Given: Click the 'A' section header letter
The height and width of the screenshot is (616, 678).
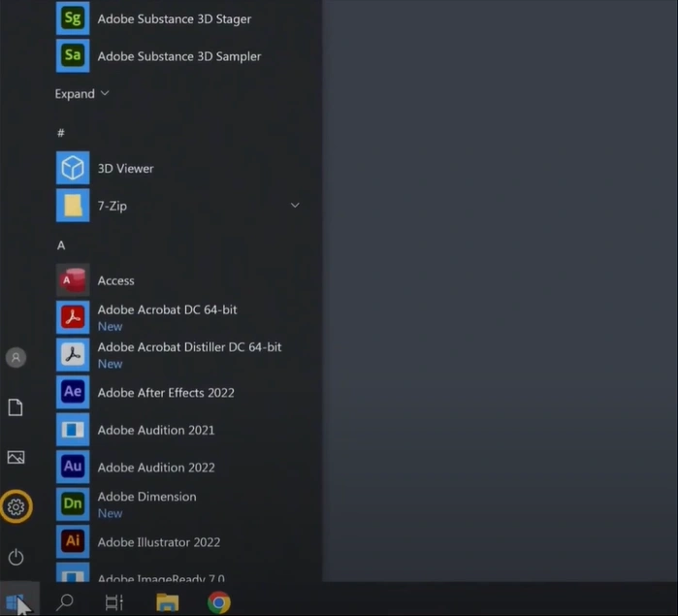Looking at the screenshot, I should pos(61,245).
